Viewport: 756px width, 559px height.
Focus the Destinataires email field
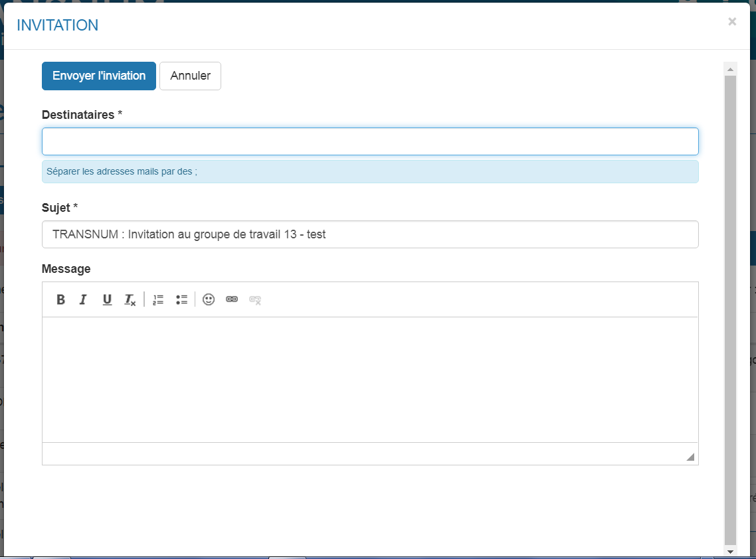[x=370, y=141]
